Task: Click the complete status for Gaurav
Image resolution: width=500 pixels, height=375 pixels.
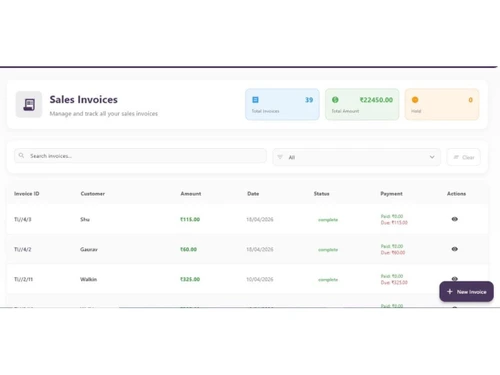Action: [x=328, y=250]
